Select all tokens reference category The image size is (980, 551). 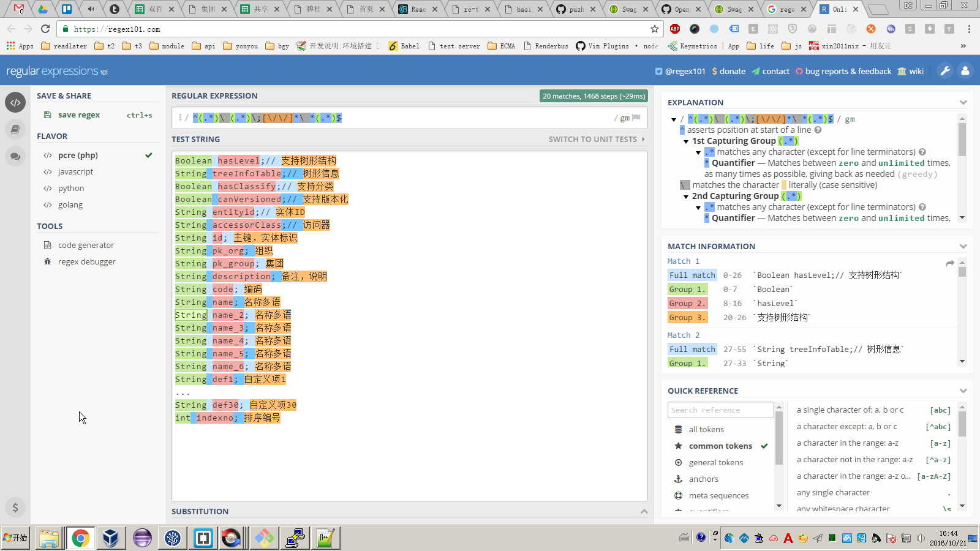click(706, 429)
